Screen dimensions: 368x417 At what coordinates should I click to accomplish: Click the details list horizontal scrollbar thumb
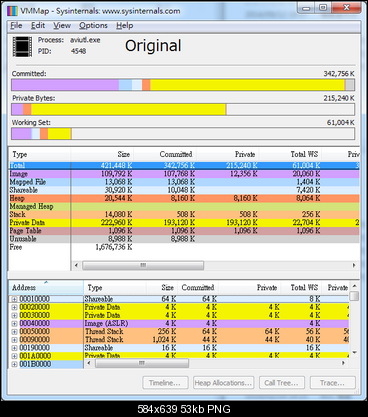(x=142, y=363)
